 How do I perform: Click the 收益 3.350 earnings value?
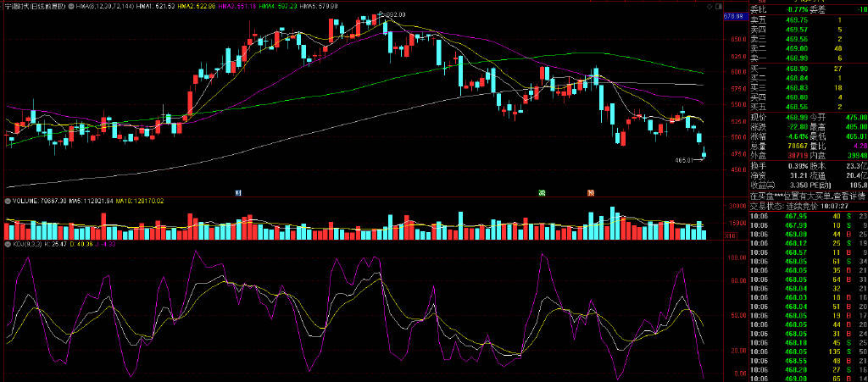coord(797,185)
